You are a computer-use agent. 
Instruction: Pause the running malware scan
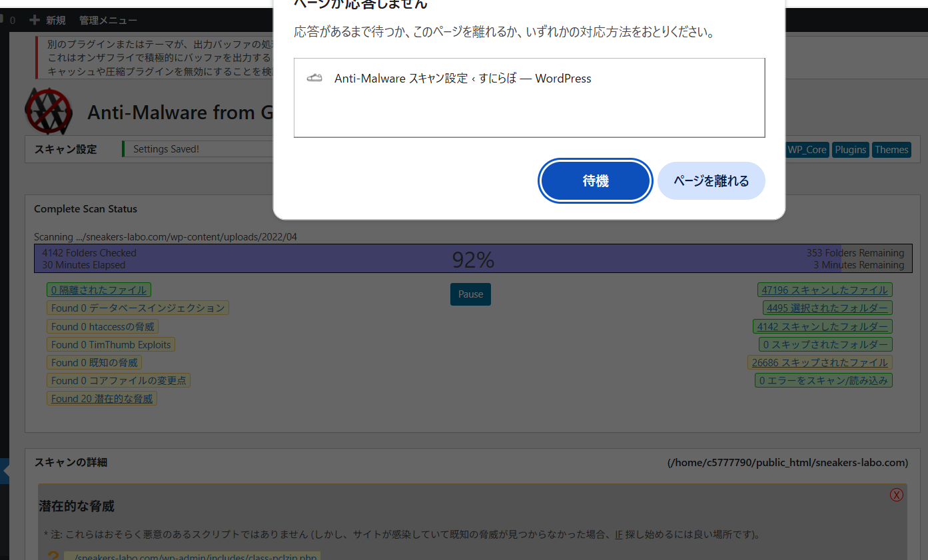point(470,294)
